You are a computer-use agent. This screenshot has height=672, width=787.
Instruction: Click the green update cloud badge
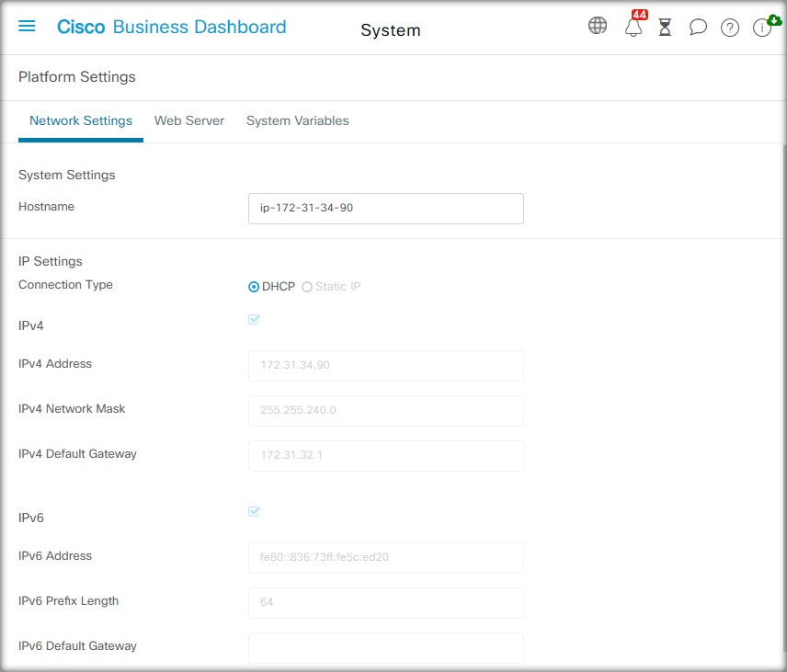click(774, 20)
